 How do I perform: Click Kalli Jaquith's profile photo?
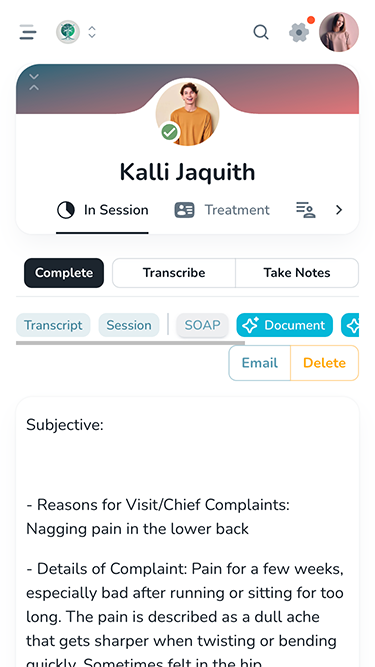tap(188, 114)
